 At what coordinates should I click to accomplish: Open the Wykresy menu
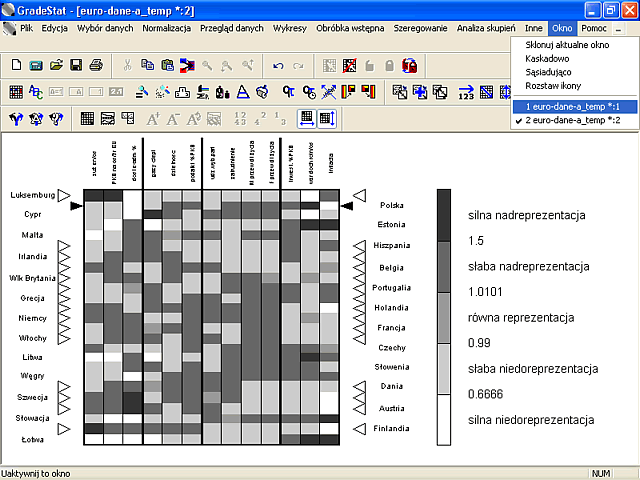point(289,28)
